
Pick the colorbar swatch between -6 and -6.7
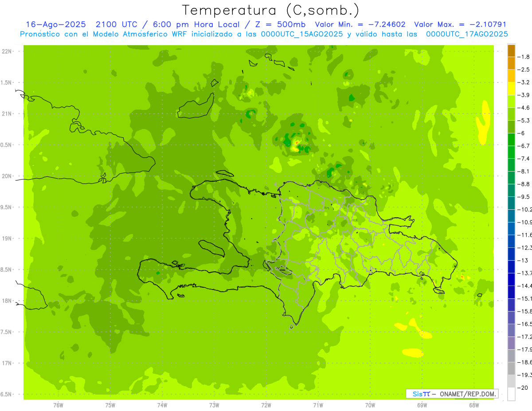[511, 140]
